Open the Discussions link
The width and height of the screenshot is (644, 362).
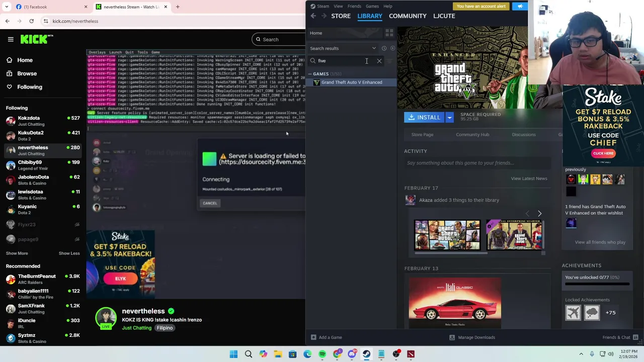(x=524, y=135)
